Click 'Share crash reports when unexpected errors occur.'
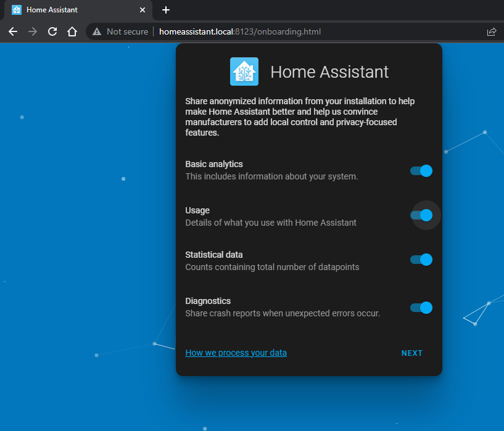The width and height of the screenshot is (504, 431). [283, 313]
